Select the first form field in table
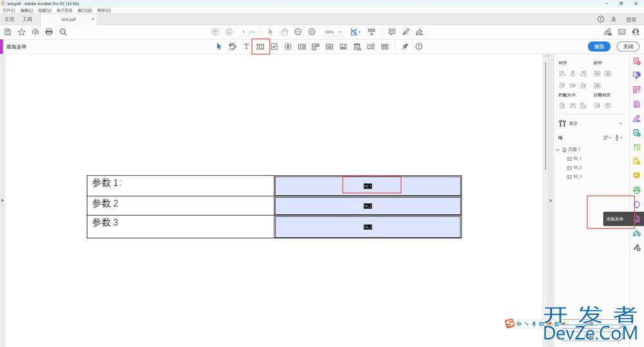 click(368, 185)
